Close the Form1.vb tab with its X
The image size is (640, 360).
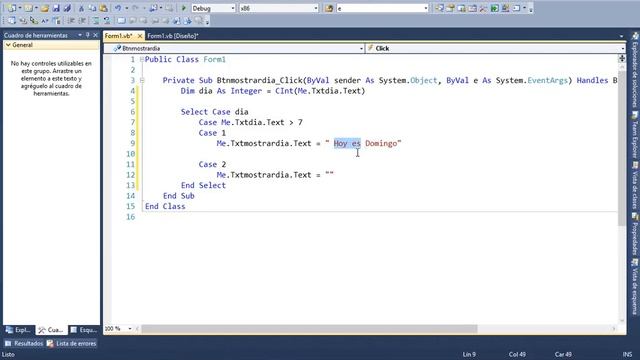coord(140,36)
